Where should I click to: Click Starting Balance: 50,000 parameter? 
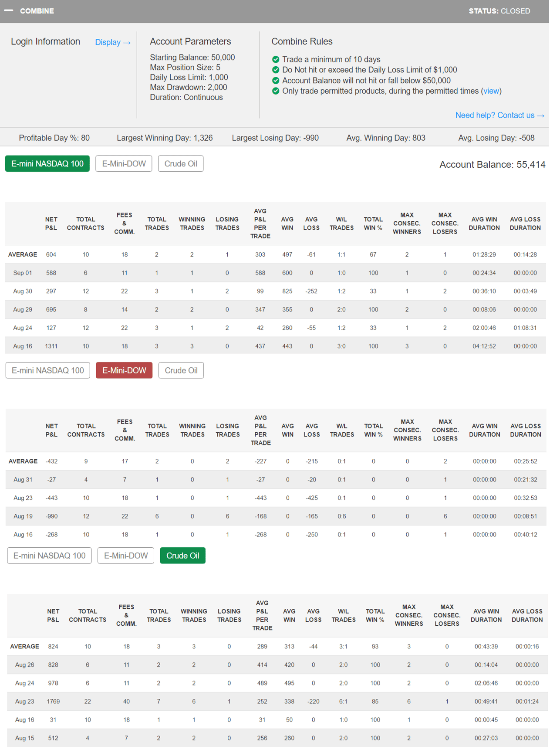(192, 58)
